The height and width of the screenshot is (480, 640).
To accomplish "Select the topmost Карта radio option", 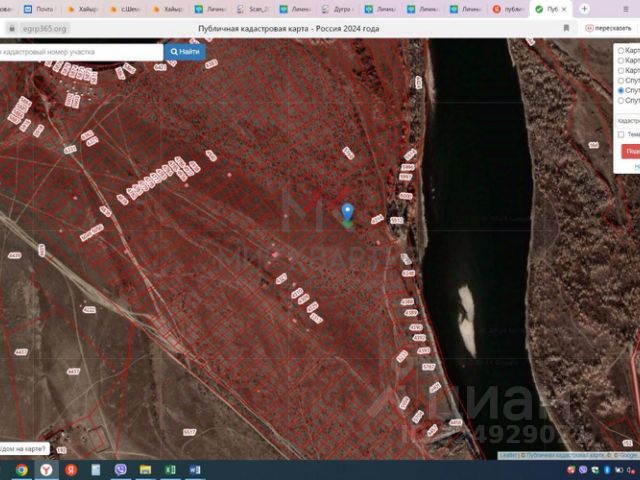I will tap(621, 50).
